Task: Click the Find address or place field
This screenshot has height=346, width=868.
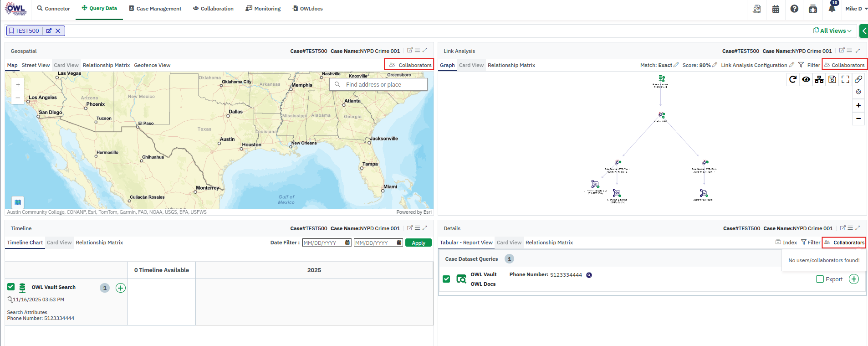Action: click(383, 84)
